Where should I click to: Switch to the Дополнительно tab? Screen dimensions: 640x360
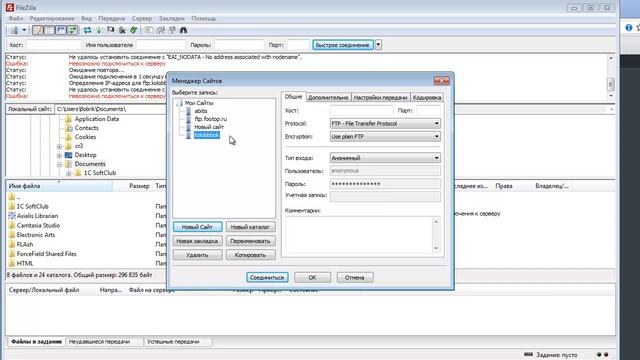tap(328, 98)
